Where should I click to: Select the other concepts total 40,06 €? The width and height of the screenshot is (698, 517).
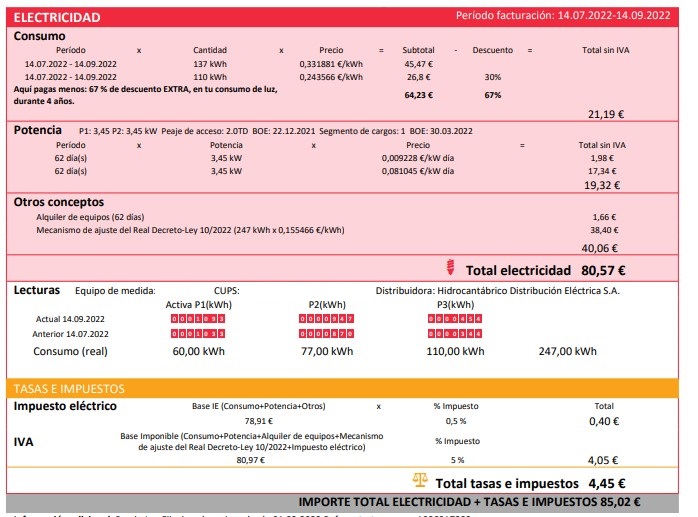coord(600,248)
